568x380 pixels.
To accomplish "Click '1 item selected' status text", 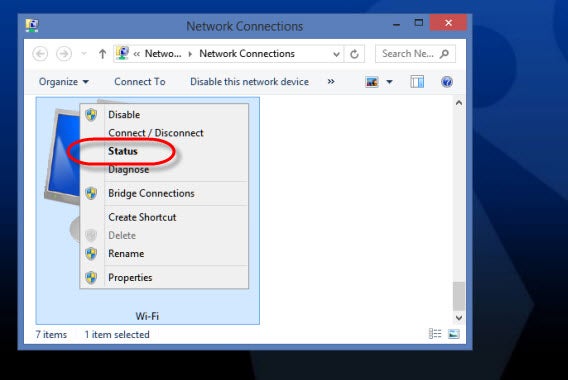I will pyautogui.click(x=117, y=335).
